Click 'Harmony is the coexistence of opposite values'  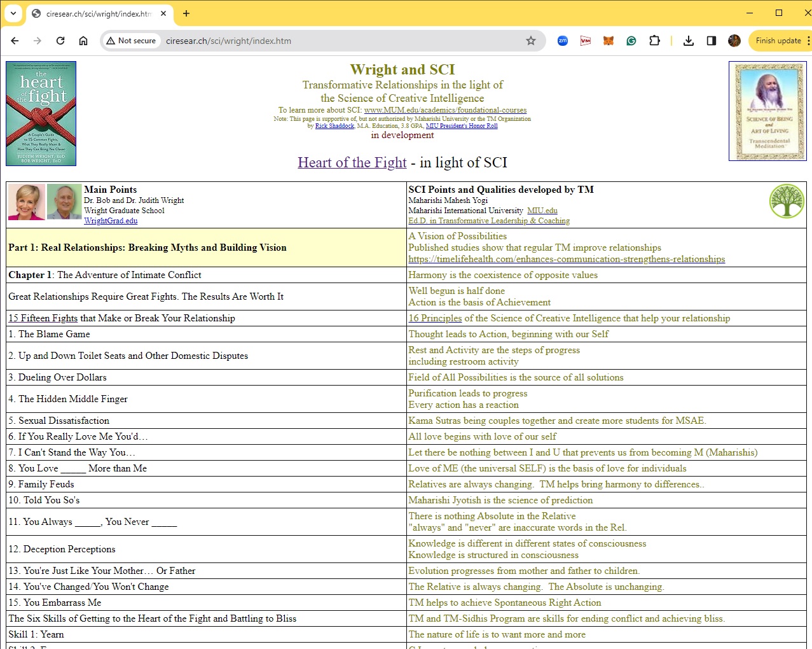(503, 275)
